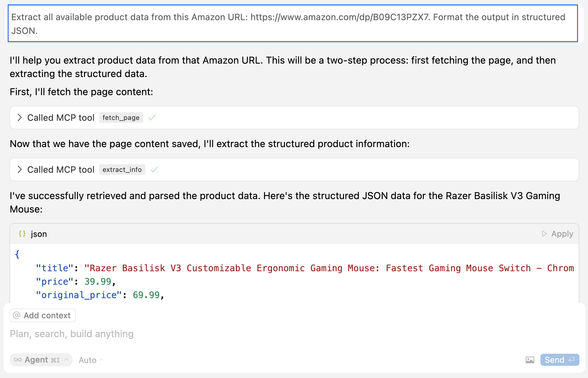This screenshot has height=378, width=588.
Task: Expand the fetch_page MCP tool call
Action: pos(20,118)
